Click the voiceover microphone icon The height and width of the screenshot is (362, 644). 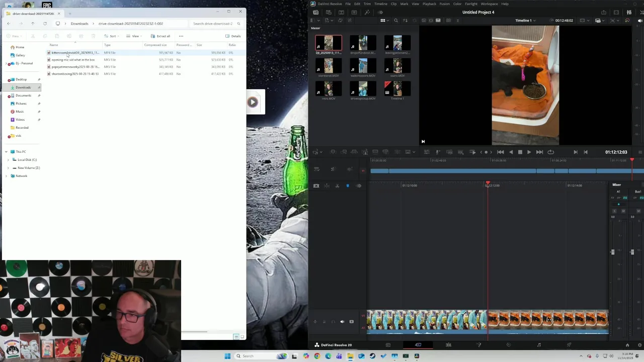click(438, 152)
